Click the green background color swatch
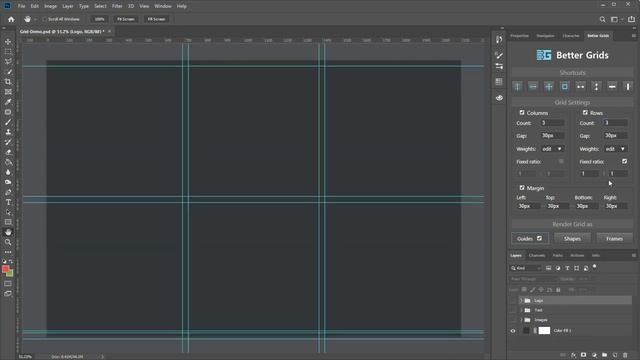Screen dimensions: 640x360 coord(11,273)
